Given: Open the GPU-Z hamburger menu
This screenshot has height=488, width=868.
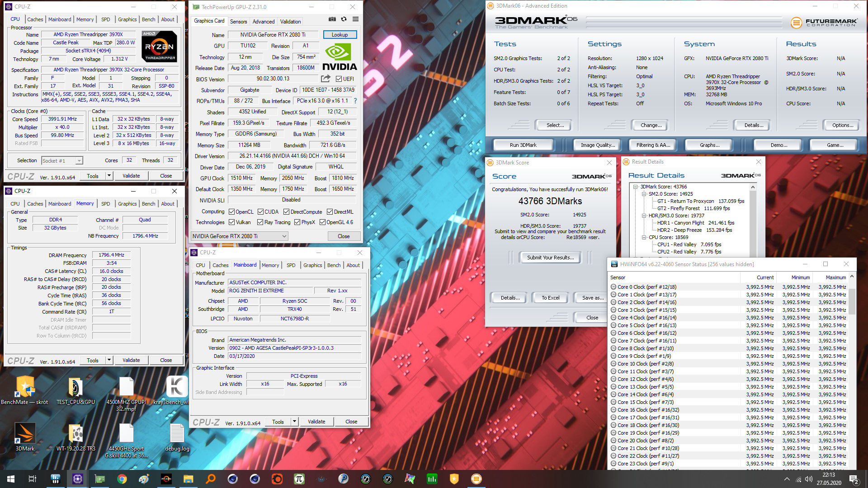Looking at the screenshot, I should click(x=356, y=19).
